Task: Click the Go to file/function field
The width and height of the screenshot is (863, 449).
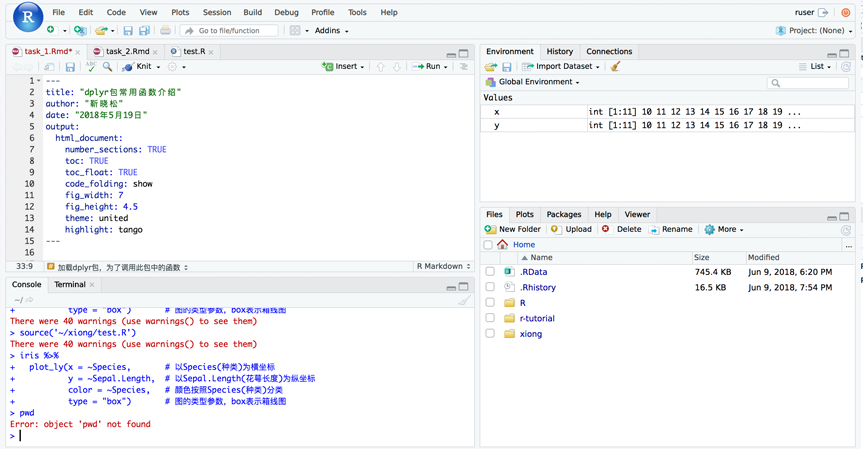Action: [x=230, y=30]
